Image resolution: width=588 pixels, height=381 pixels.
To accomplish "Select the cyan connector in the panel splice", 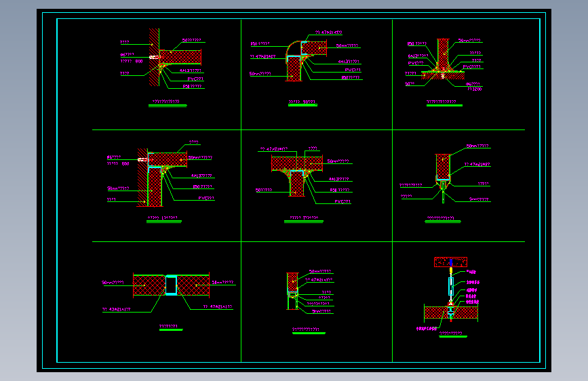I will (172, 285).
